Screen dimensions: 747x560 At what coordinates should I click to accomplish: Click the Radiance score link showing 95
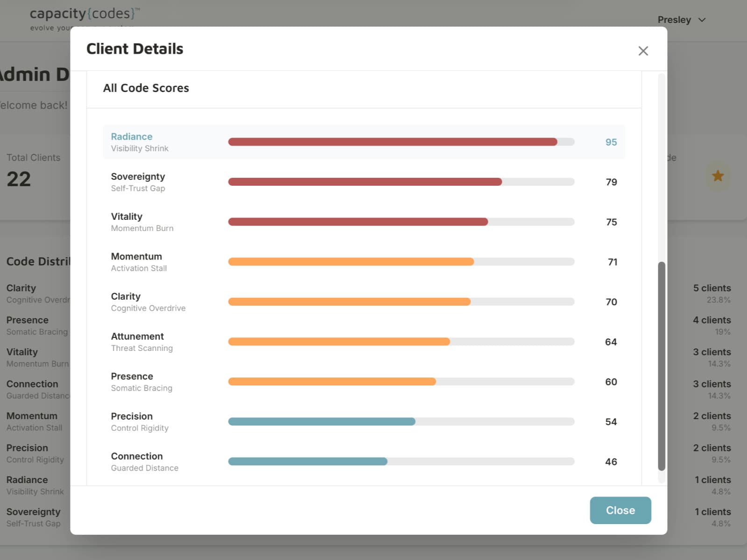610,142
